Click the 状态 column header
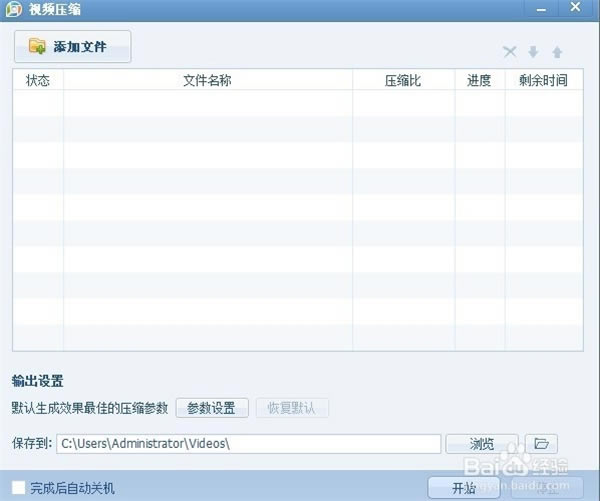Image resolution: width=600 pixels, height=501 pixels. (38, 80)
